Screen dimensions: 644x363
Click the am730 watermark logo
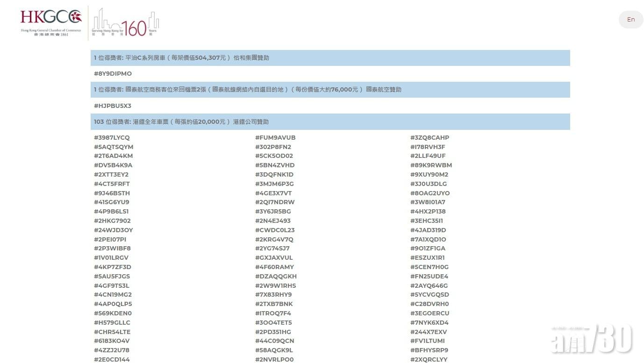[592, 338]
